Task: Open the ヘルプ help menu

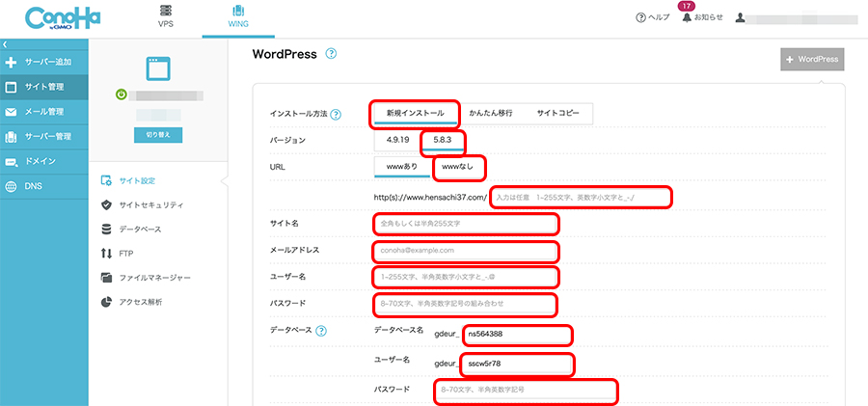Action: click(652, 17)
